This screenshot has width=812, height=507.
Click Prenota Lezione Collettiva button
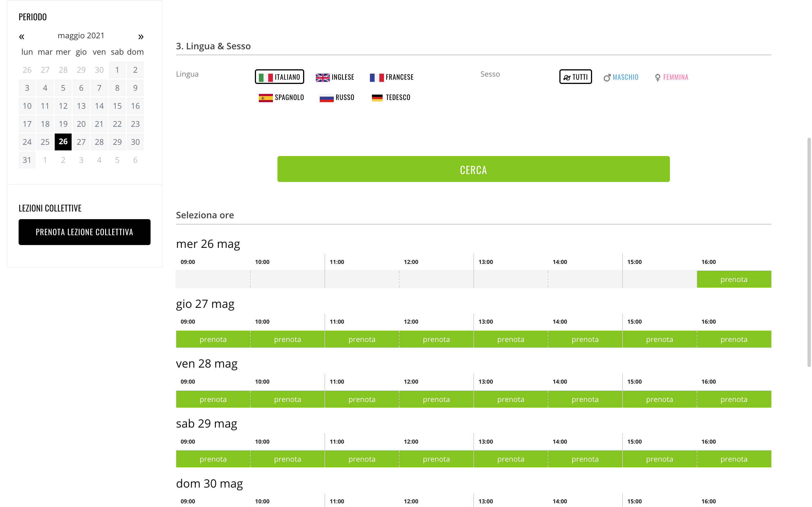[x=84, y=232]
